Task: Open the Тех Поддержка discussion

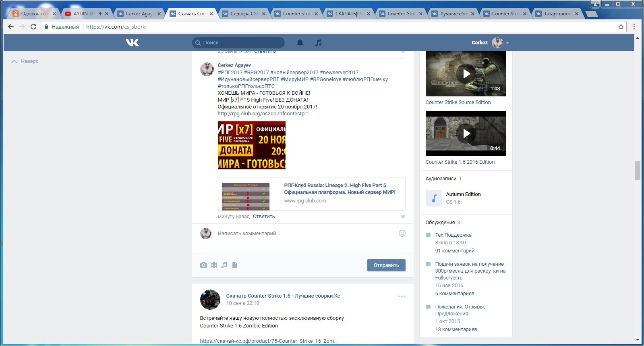Action: 453,235
